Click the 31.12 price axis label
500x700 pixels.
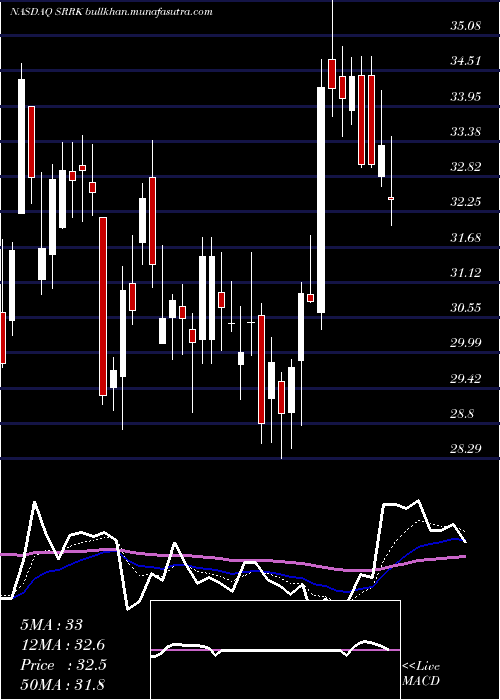pyautogui.click(x=465, y=272)
